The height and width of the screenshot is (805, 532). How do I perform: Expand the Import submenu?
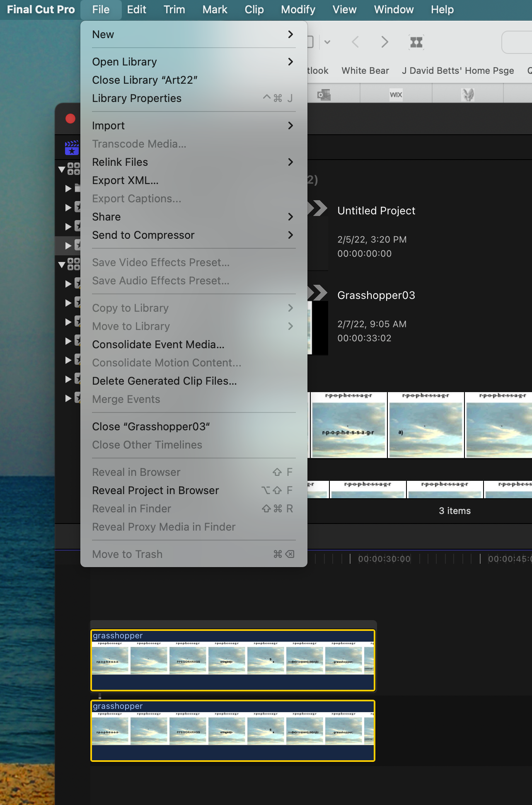tap(193, 126)
